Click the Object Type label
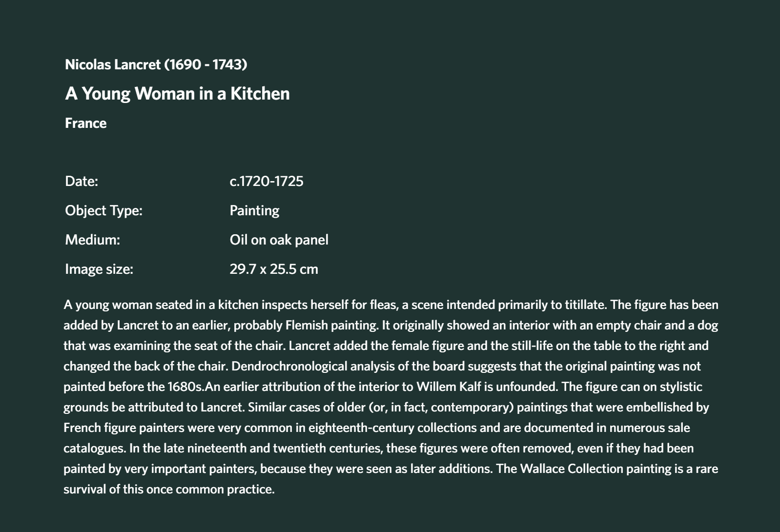The width and height of the screenshot is (780, 532). coord(103,210)
